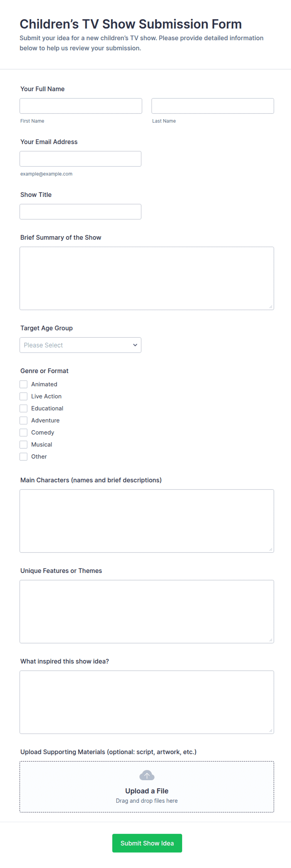291x868 pixels.
Task: Focus the First Name input field
Action: tap(81, 106)
